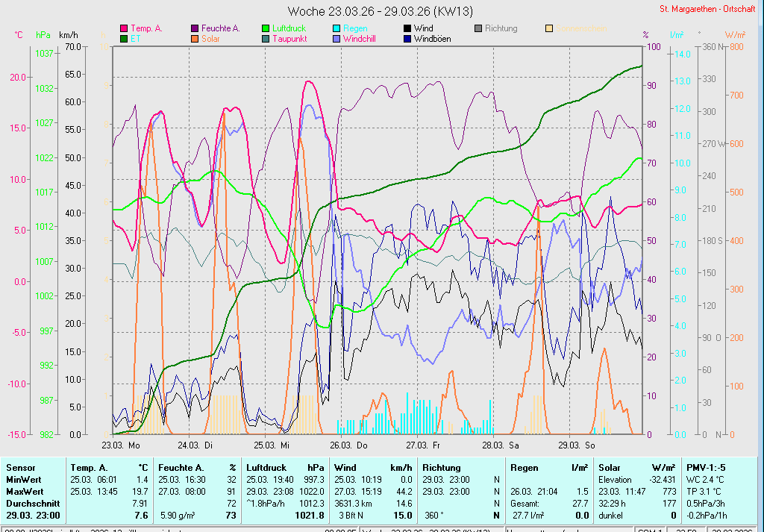Click the cyan Regen legend swatch

[x=336, y=28]
